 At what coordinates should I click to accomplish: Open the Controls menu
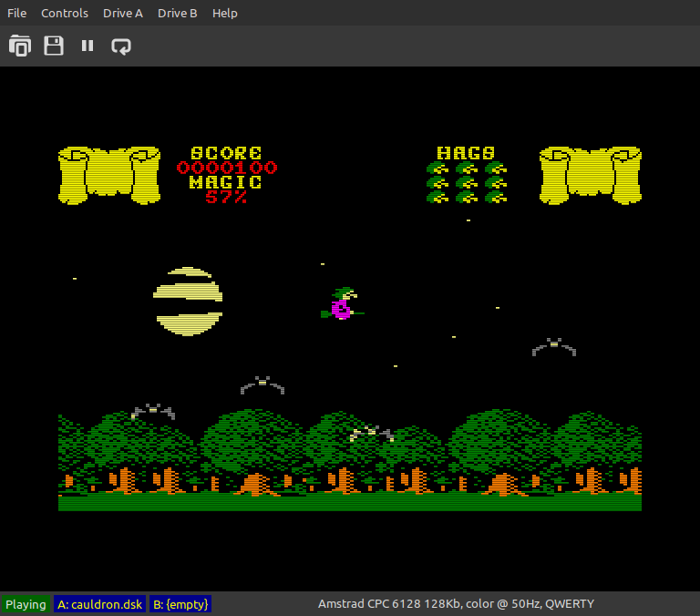65,14
